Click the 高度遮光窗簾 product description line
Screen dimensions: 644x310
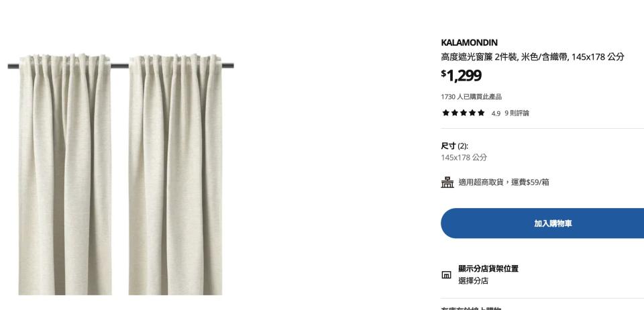pyautogui.click(x=533, y=57)
